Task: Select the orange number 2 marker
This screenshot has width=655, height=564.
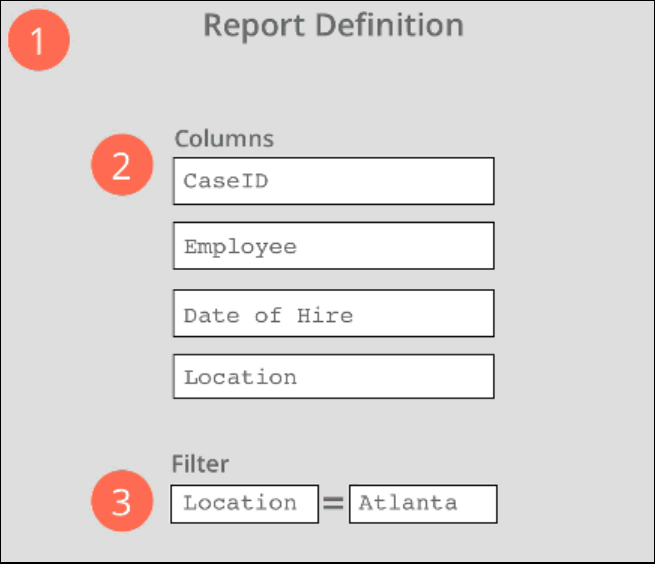Action: click(x=122, y=165)
